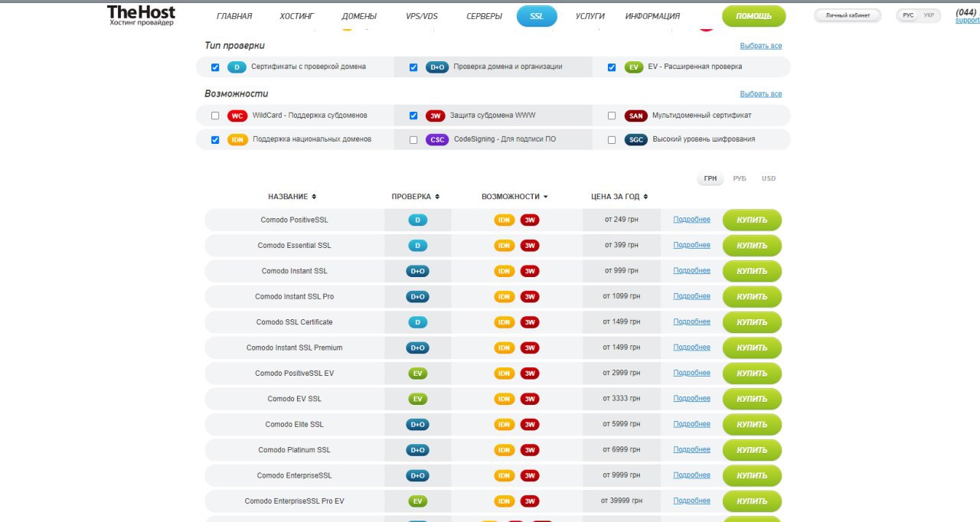Viewport: 980px width, 522px height.
Task: Click the D badge in Comodo PositiveSSL row
Action: (x=417, y=220)
